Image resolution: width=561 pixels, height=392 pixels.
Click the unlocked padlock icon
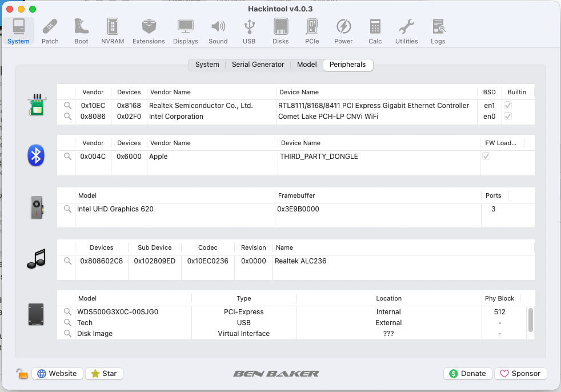point(22,374)
